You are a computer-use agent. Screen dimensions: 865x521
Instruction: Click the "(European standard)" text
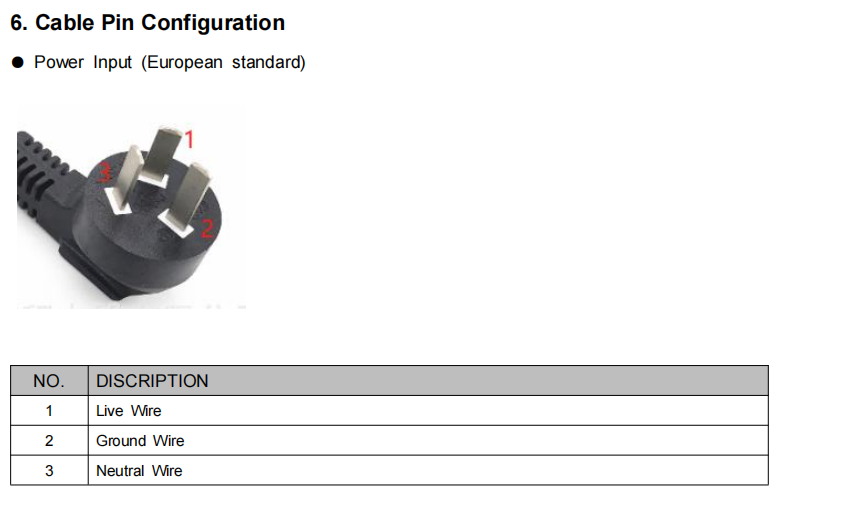point(223,62)
